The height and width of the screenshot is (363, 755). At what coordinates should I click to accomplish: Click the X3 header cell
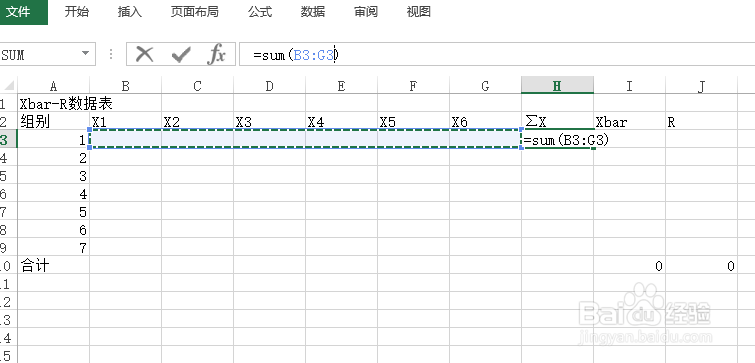[270, 121]
